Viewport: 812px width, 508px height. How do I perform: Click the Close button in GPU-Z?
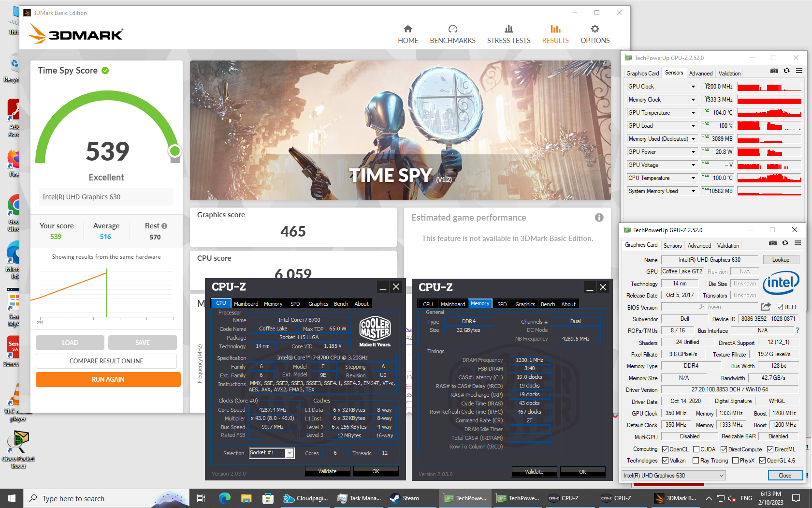point(785,476)
